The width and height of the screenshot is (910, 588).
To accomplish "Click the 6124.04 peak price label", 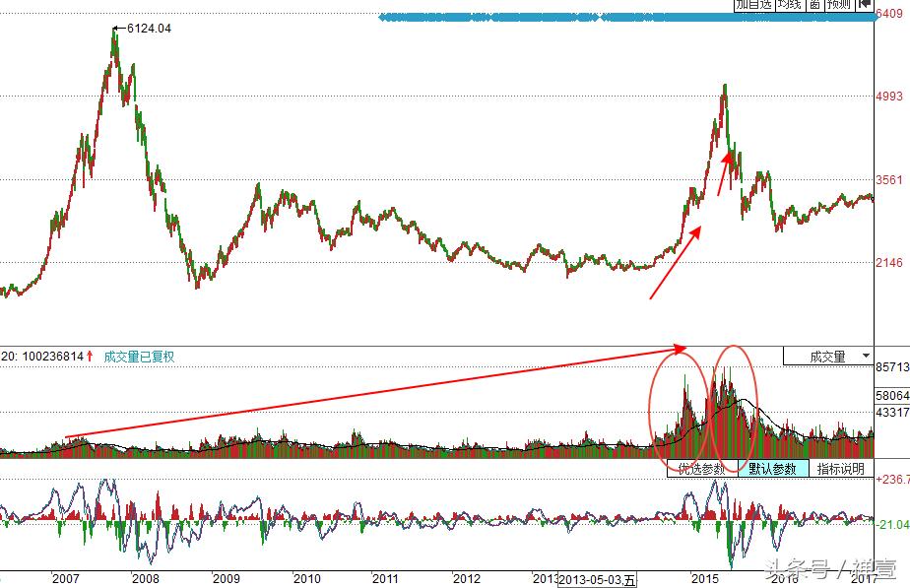I will click(x=149, y=28).
